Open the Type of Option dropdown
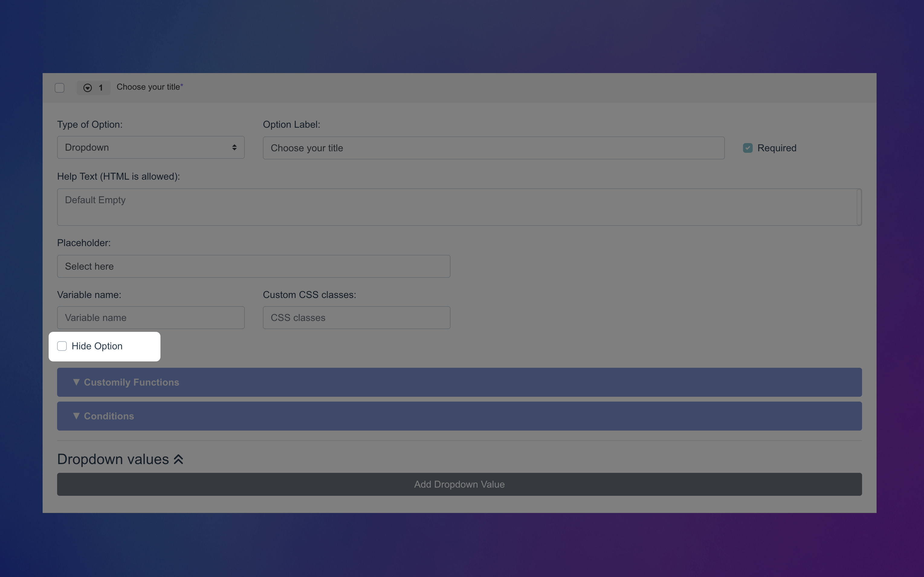The image size is (924, 577). (x=150, y=148)
